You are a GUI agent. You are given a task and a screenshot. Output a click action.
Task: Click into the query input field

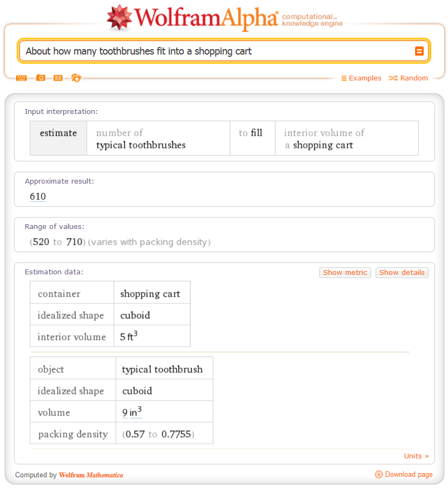pos(216,51)
